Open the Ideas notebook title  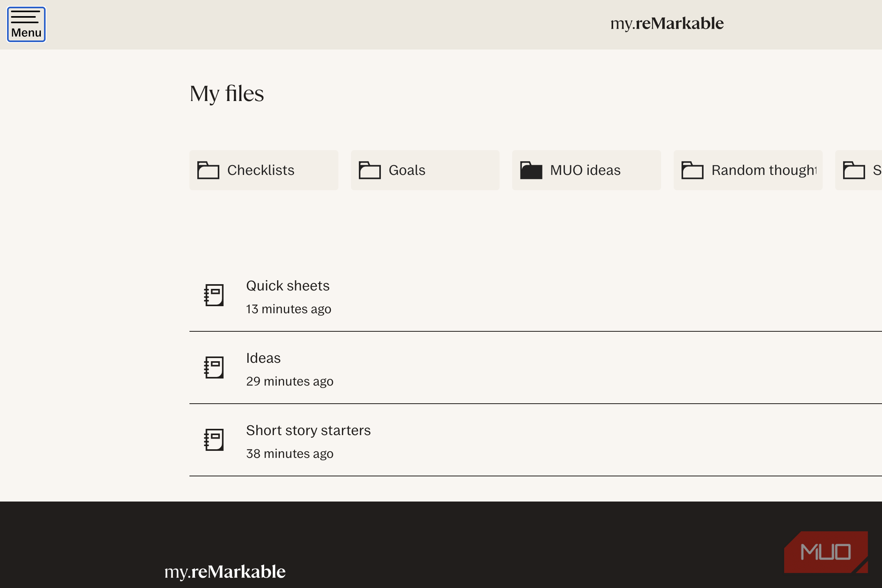[263, 358]
